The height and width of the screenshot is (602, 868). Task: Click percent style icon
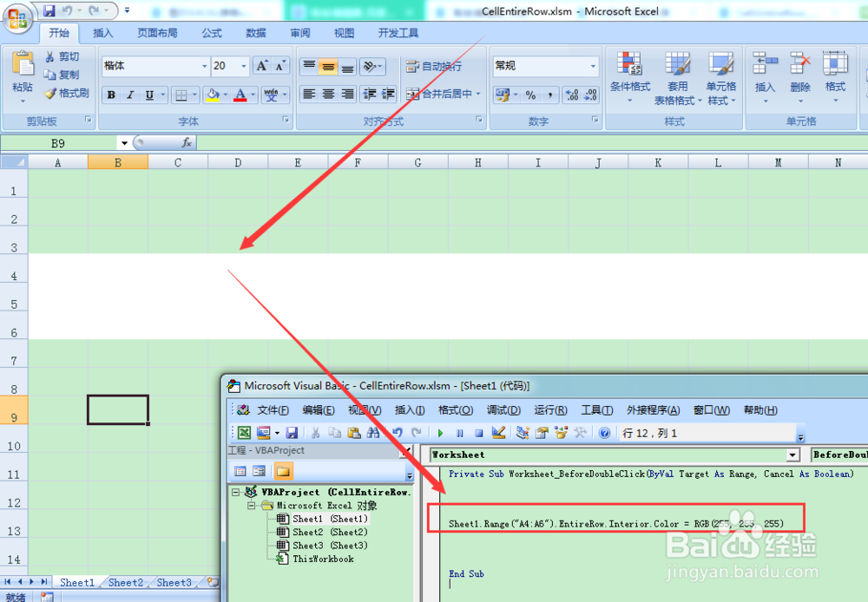530,95
